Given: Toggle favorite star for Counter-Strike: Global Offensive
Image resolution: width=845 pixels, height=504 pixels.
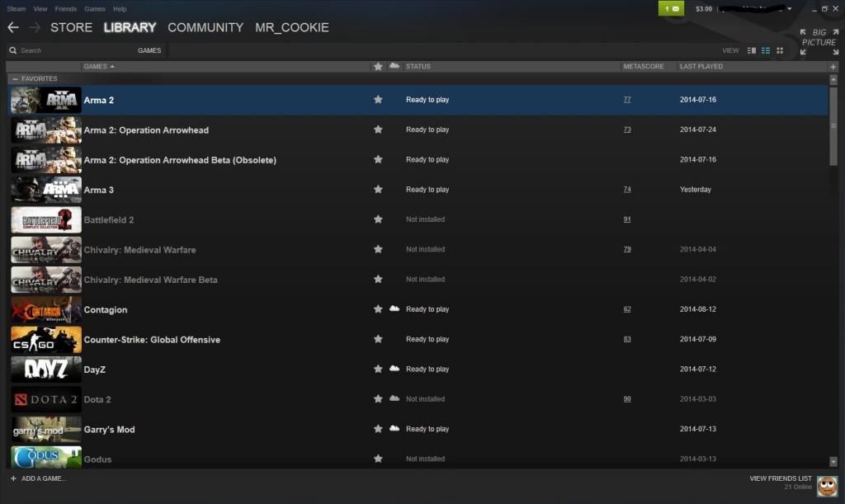Looking at the screenshot, I should point(378,339).
